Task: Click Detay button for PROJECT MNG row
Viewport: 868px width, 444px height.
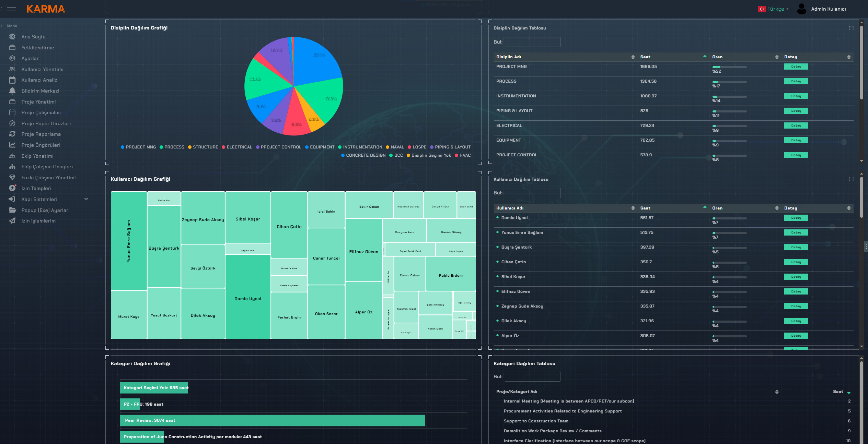Action: pyautogui.click(x=796, y=67)
